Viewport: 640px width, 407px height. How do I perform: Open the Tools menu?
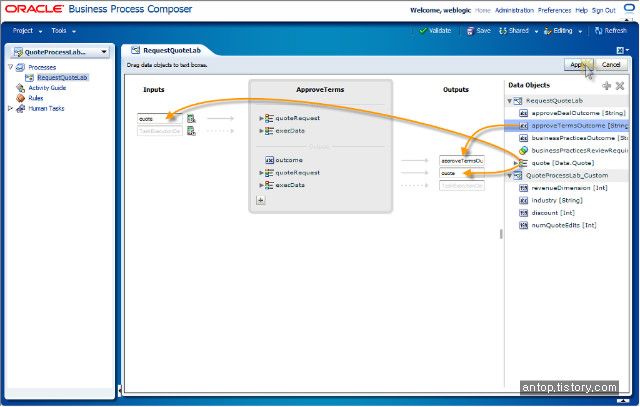click(x=63, y=31)
